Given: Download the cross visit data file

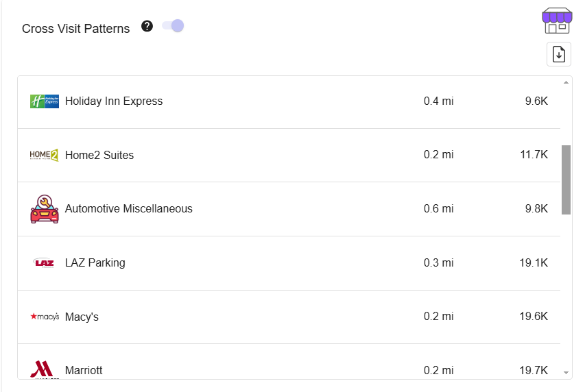Looking at the screenshot, I should click(558, 54).
